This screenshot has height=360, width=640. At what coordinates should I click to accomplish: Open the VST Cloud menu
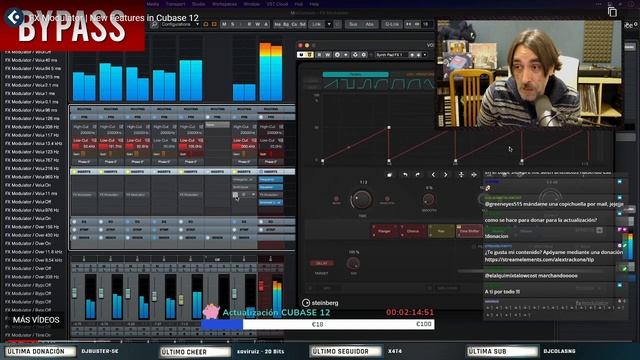click(x=277, y=4)
